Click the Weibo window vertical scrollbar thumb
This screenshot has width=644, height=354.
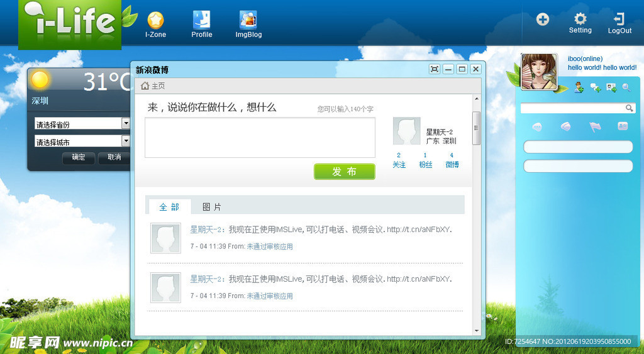coord(476,128)
